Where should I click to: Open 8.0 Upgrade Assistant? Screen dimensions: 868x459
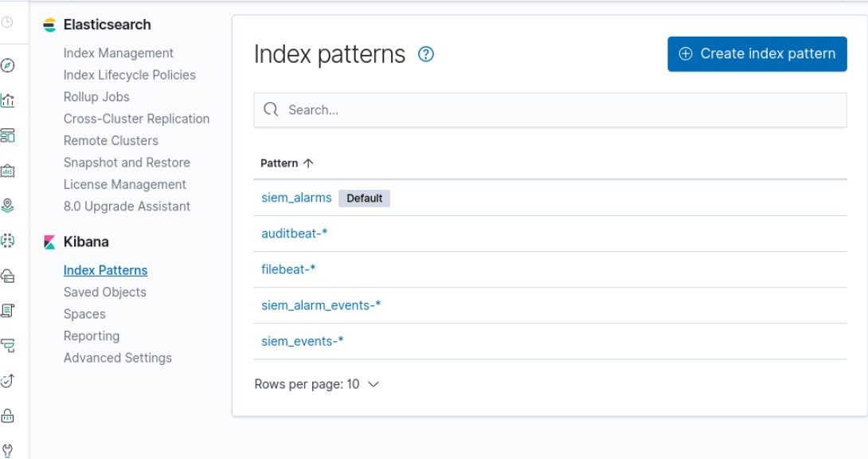(x=127, y=206)
